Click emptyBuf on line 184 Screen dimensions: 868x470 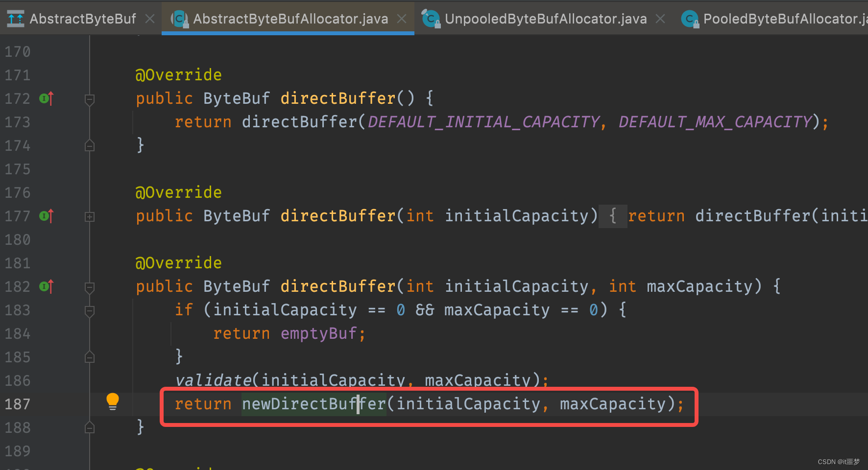[x=318, y=334]
